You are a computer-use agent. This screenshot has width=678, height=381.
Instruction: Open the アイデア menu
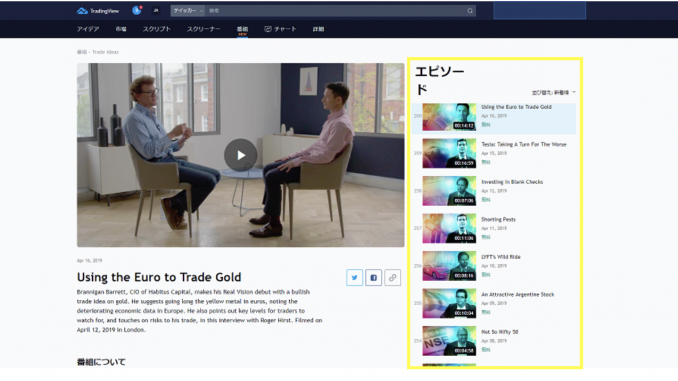88,29
